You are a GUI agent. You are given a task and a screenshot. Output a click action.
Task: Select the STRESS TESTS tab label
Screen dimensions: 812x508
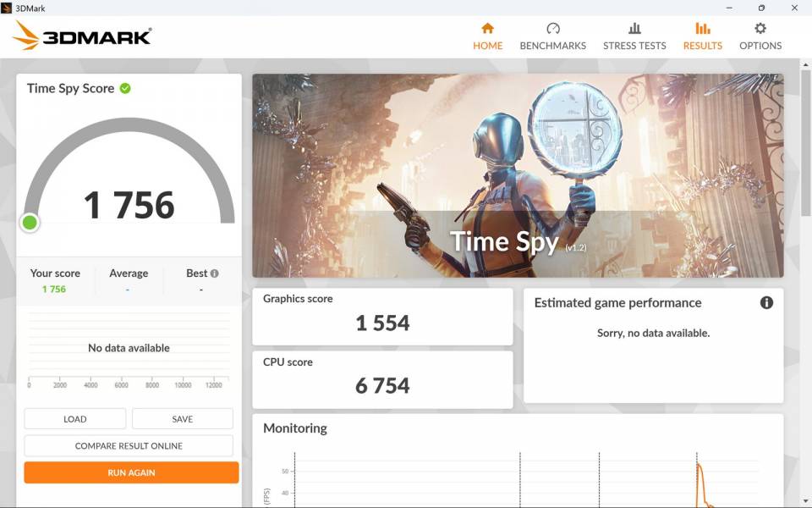coord(634,46)
